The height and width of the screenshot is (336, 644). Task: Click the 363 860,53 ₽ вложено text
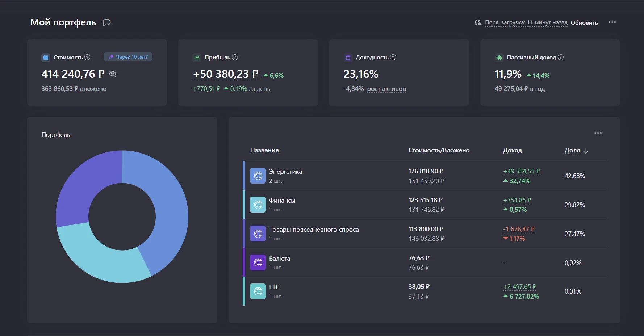(x=74, y=89)
